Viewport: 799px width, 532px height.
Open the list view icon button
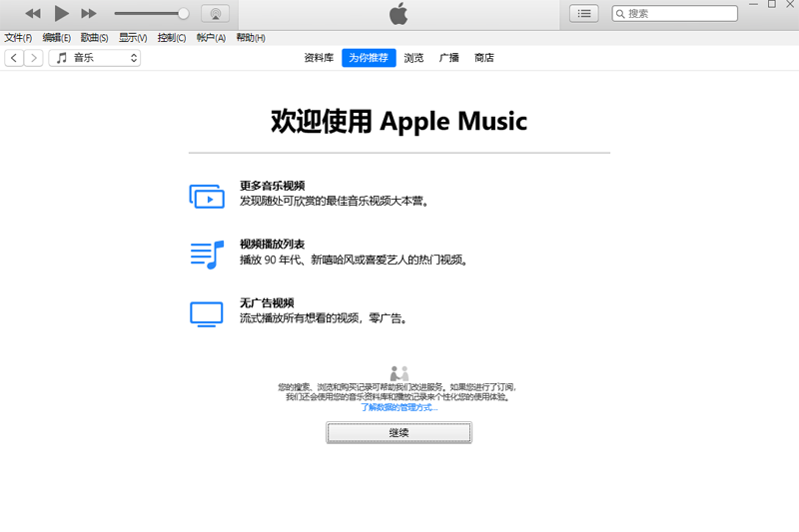coord(584,14)
